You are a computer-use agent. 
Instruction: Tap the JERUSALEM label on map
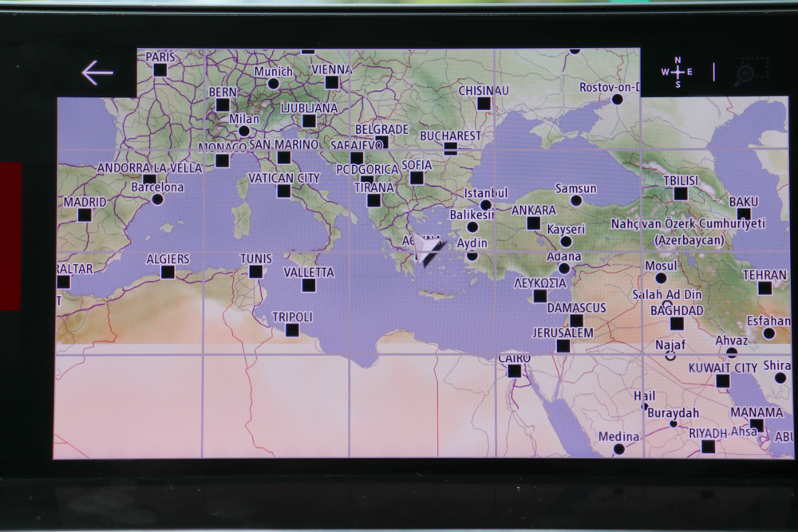point(563,333)
